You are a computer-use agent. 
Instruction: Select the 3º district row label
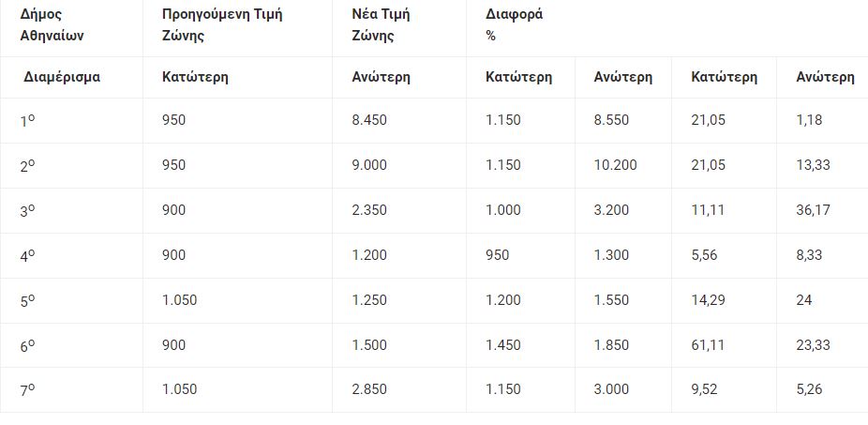tap(28, 210)
